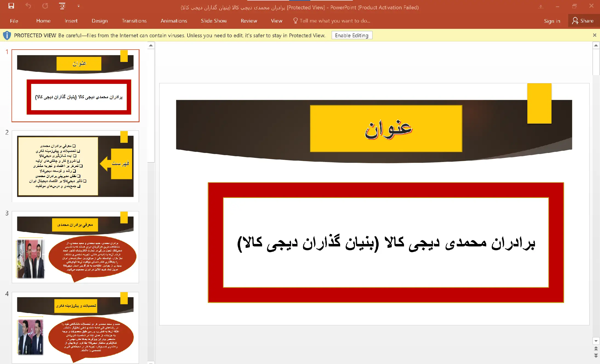This screenshot has width=600, height=364.
Task: Click the Redo icon in the quick access toolbar
Action: click(45, 6)
